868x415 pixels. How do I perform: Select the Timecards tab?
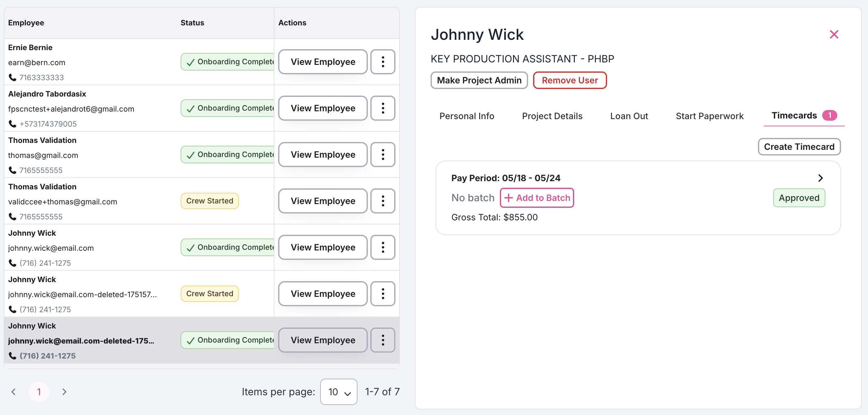(804, 116)
